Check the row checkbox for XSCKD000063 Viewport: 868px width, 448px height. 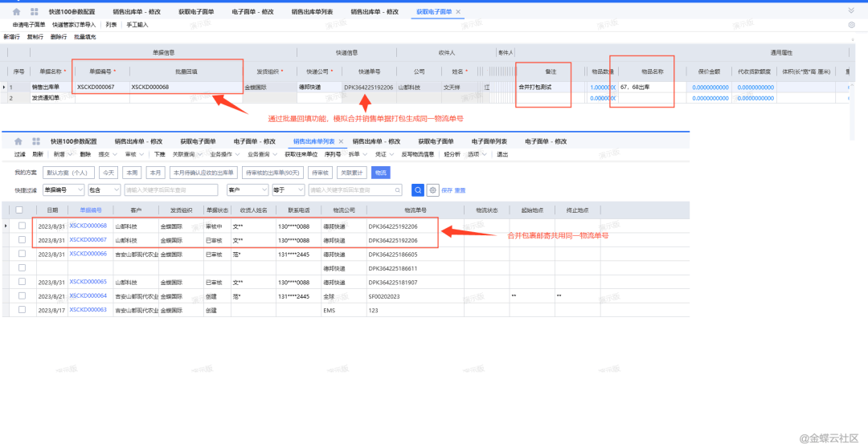[23, 309]
